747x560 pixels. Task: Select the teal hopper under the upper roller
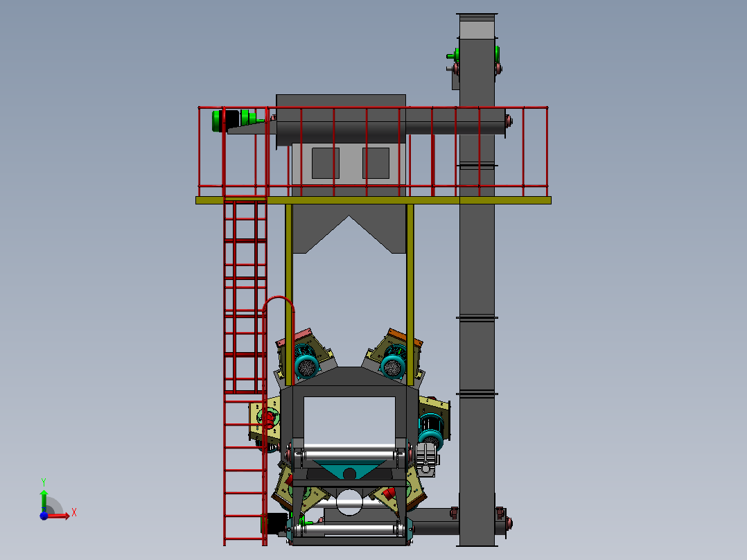coord(349,471)
